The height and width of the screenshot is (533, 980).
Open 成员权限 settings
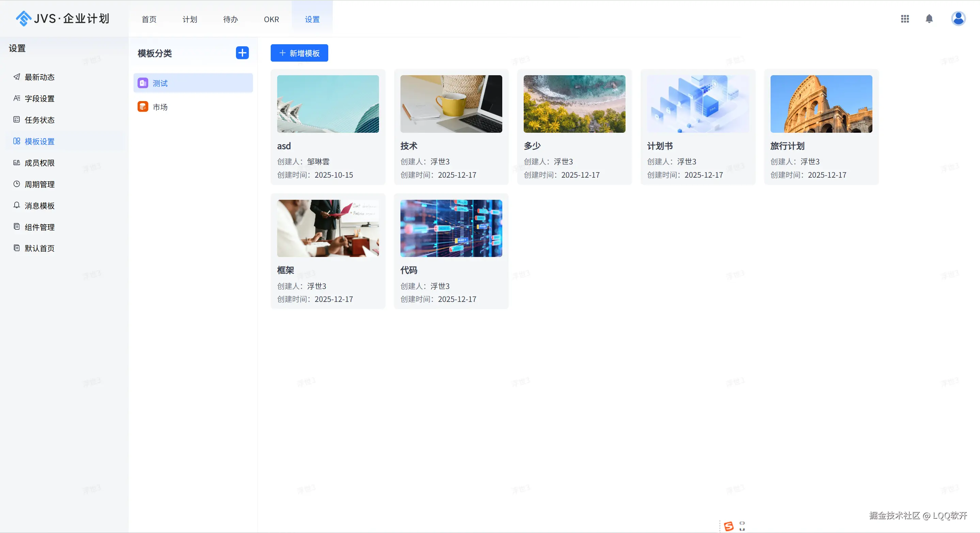(39, 163)
